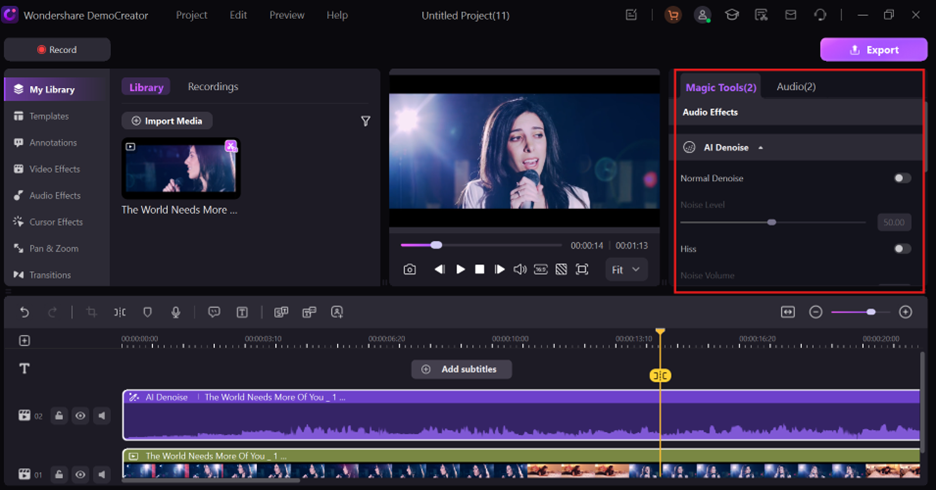936x490 pixels.
Task: Select the Crop tool in timeline toolbar
Action: tap(91, 312)
